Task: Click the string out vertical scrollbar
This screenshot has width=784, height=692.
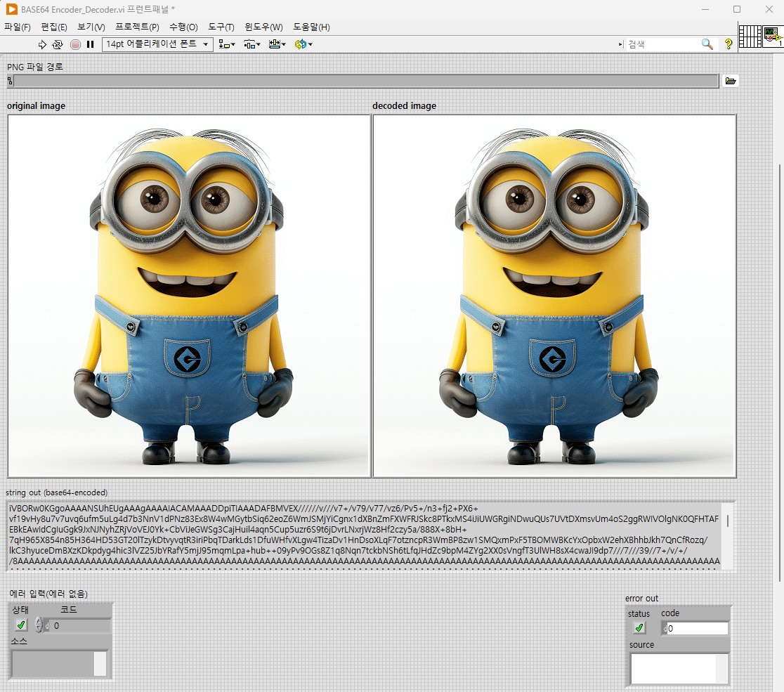Action: (x=728, y=536)
